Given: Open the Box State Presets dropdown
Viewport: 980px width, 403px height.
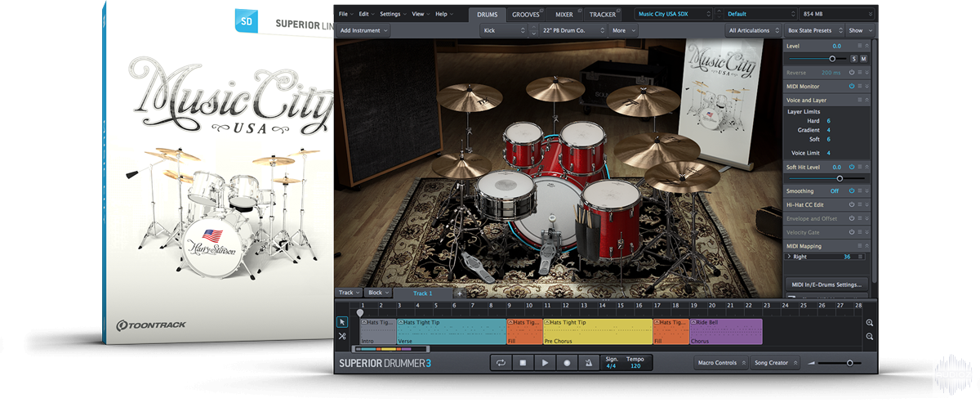Looking at the screenshot, I should tap(813, 30).
